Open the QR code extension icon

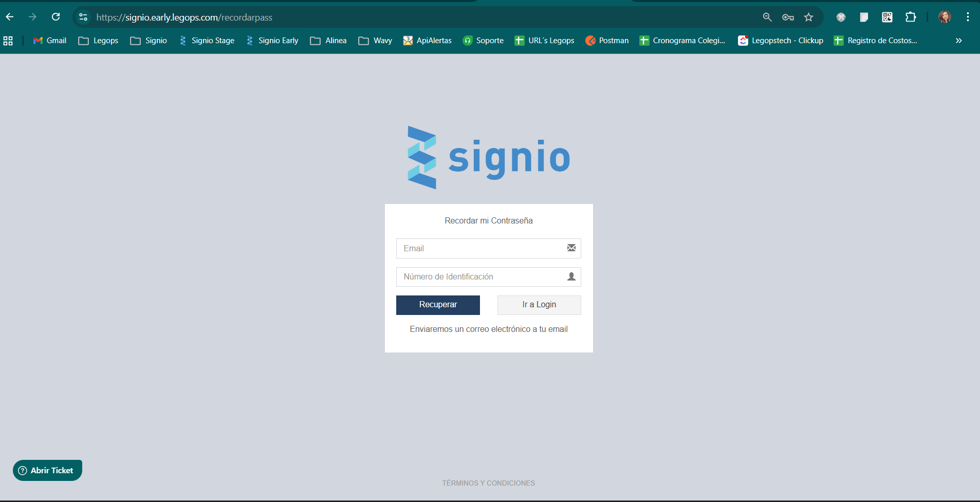(887, 17)
